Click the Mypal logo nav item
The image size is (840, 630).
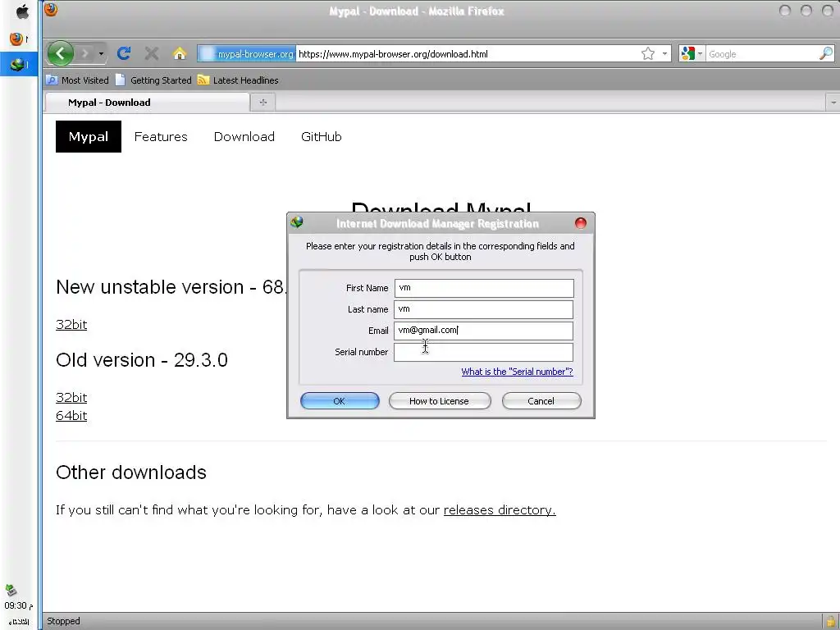[x=89, y=137]
